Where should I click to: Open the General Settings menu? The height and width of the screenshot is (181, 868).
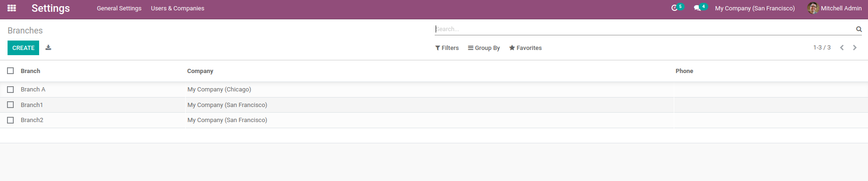point(119,8)
